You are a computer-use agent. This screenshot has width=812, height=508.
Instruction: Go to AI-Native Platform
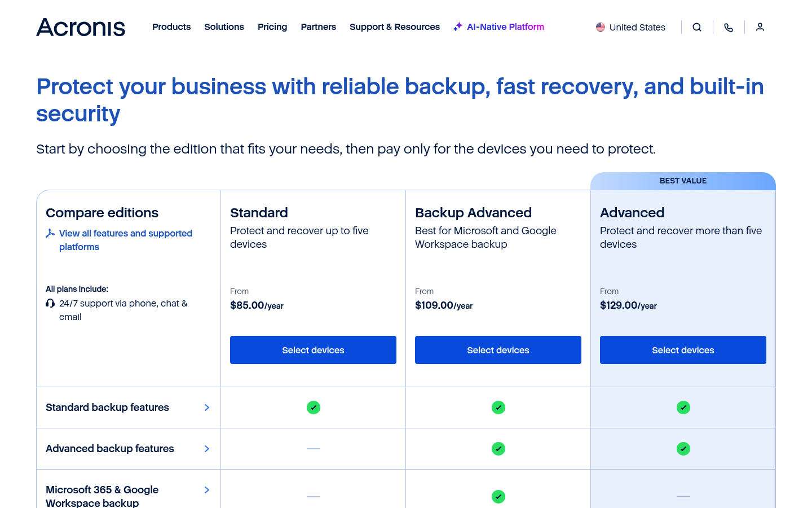pos(505,27)
